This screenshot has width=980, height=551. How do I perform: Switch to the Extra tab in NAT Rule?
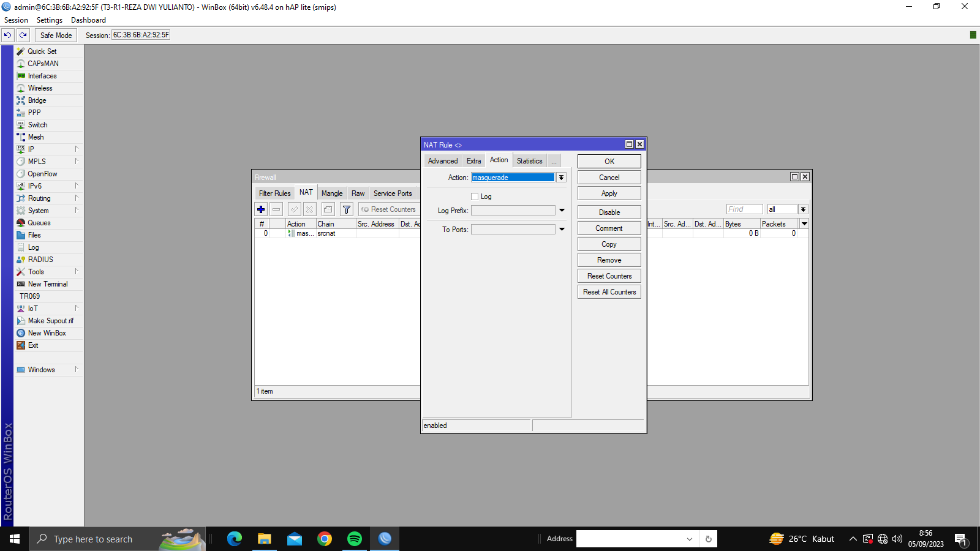474,161
